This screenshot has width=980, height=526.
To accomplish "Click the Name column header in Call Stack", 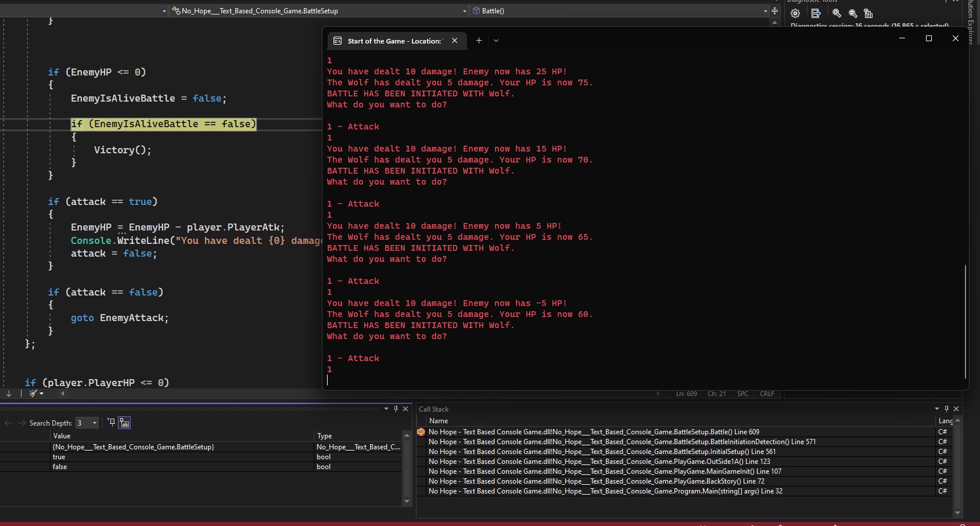I will tap(681, 421).
